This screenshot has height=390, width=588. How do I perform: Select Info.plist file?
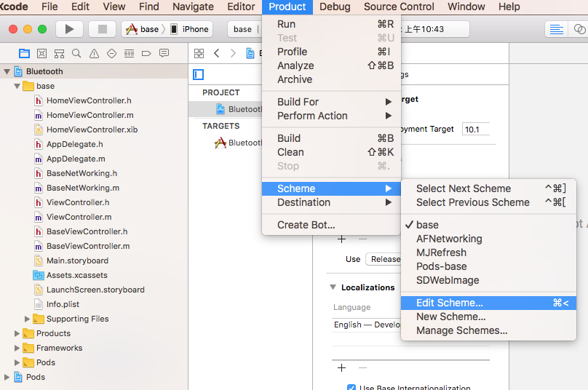coord(63,304)
